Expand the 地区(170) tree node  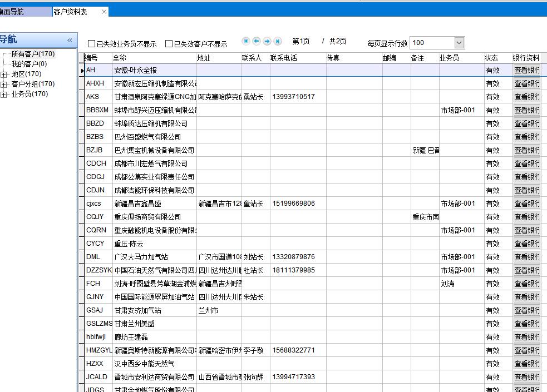click(4, 75)
